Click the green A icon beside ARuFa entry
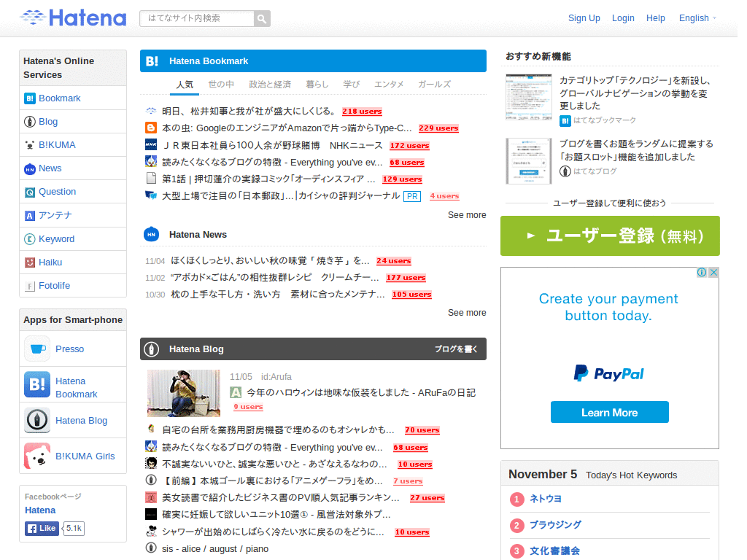This screenshot has height=560, width=747. 236,392
